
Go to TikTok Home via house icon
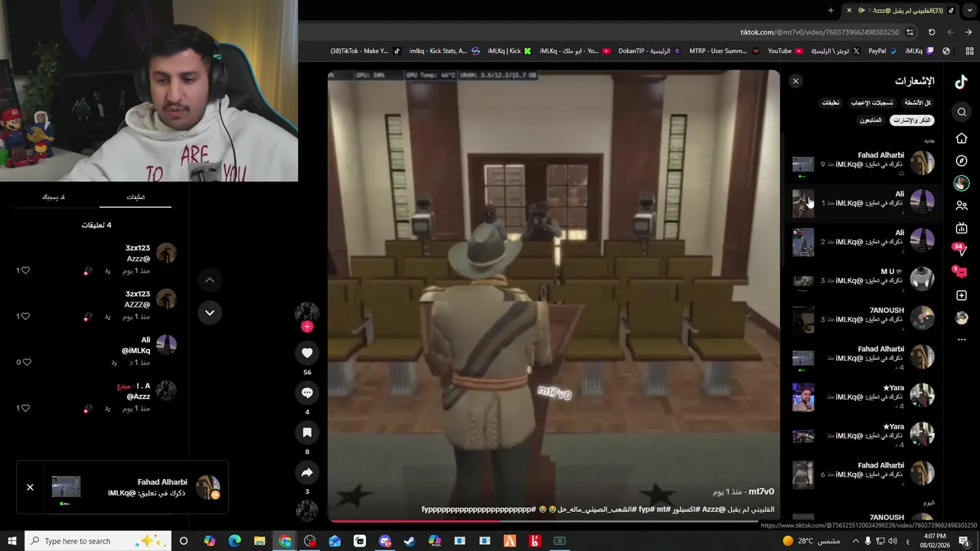(962, 139)
